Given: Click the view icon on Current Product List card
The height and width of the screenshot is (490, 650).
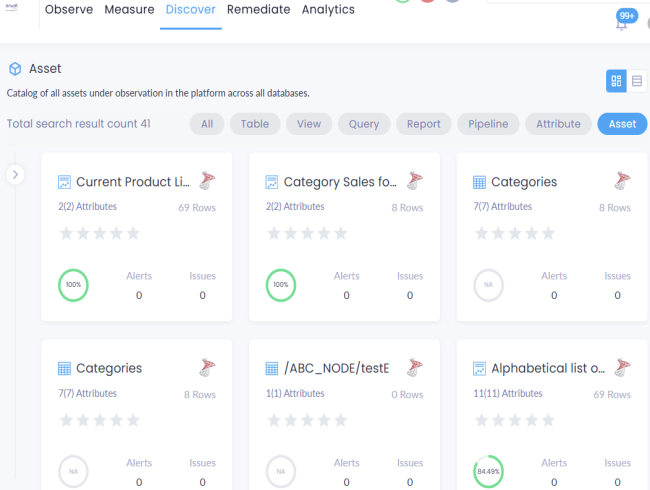Looking at the screenshot, I should pyautogui.click(x=64, y=182).
